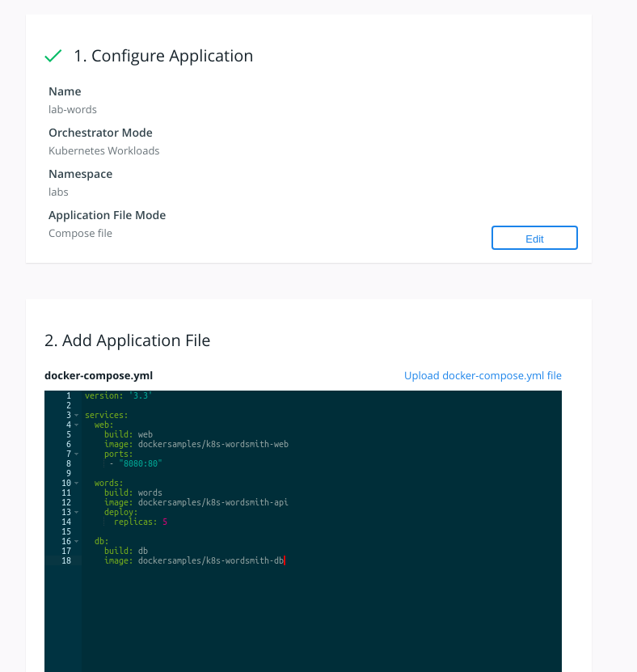Fold the db service on line 16

pos(77,541)
